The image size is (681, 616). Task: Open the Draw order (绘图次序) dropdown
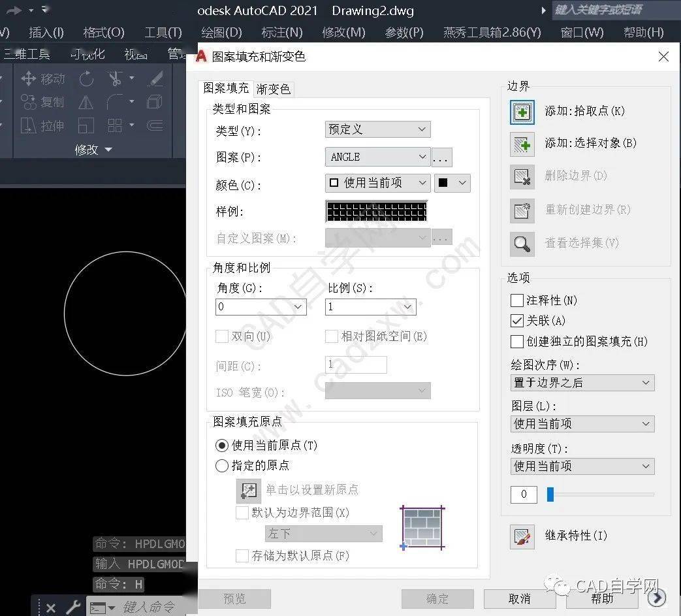[x=582, y=383]
